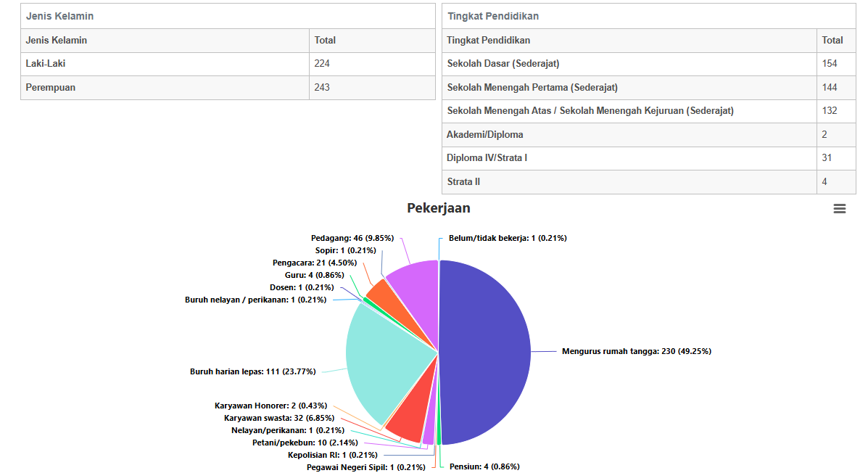Image resolution: width=868 pixels, height=473 pixels.
Task: Click the Petani/pekebun: 10 label
Action: pyautogui.click(x=305, y=443)
